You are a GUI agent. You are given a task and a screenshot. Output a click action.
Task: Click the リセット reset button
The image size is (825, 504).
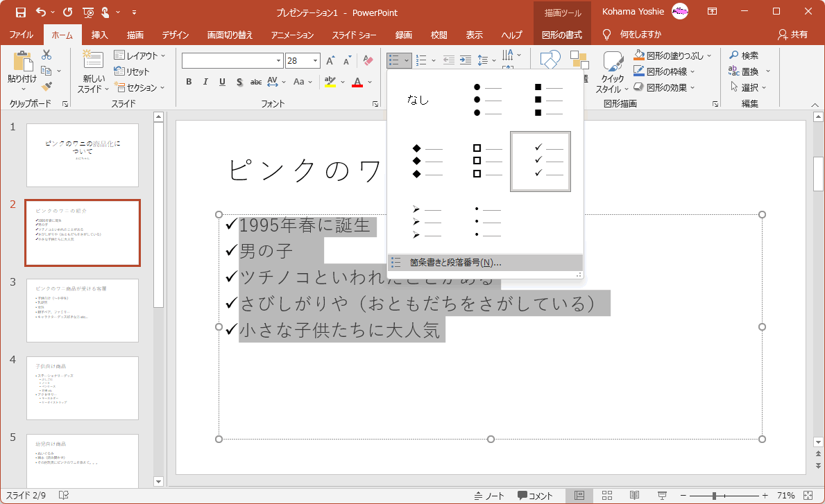click(x=132, y=71)
